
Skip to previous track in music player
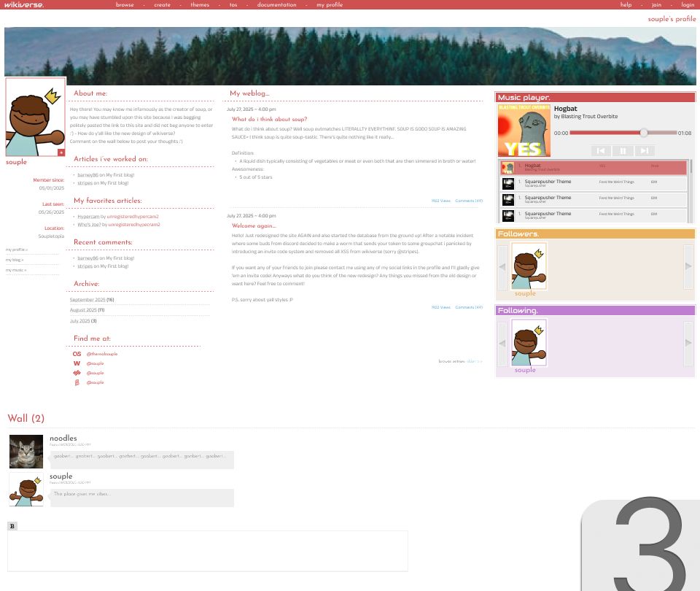[600, 151]
